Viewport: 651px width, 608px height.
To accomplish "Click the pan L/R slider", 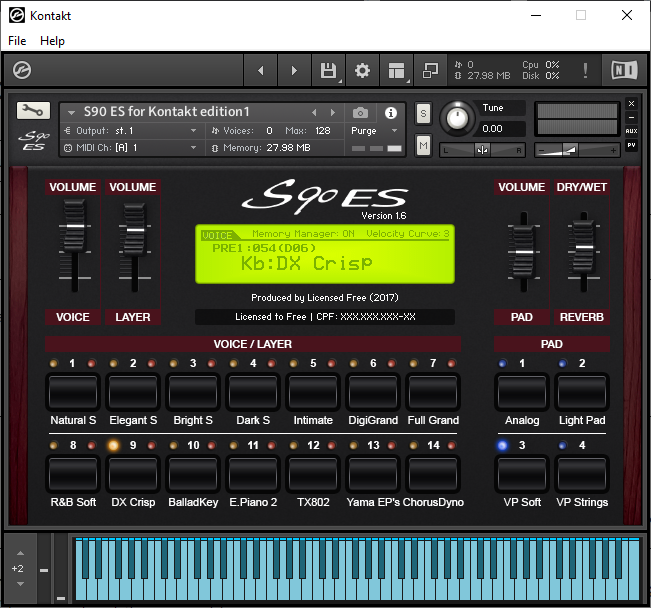I will (482, 150).
